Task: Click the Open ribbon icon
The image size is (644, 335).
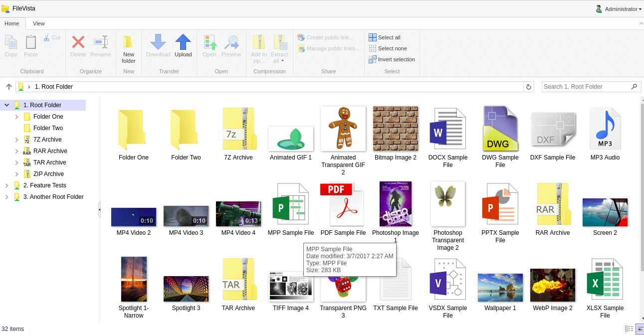Action: [210, 42]
